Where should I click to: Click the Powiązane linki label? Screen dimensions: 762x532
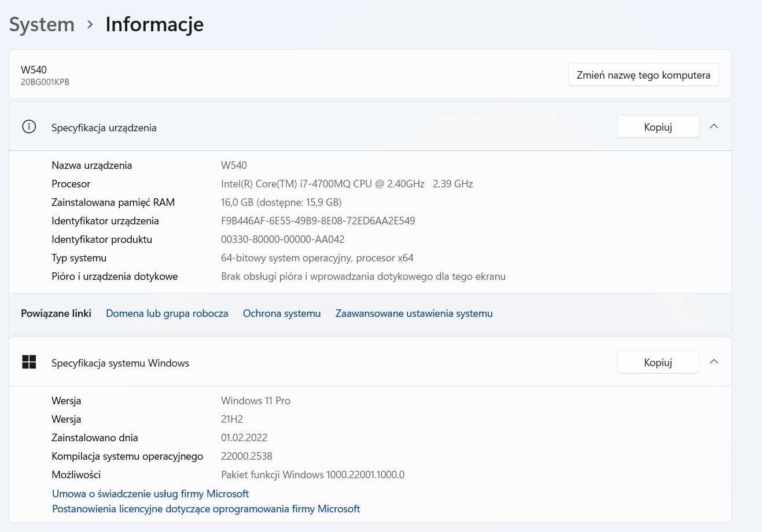[56, 313]
